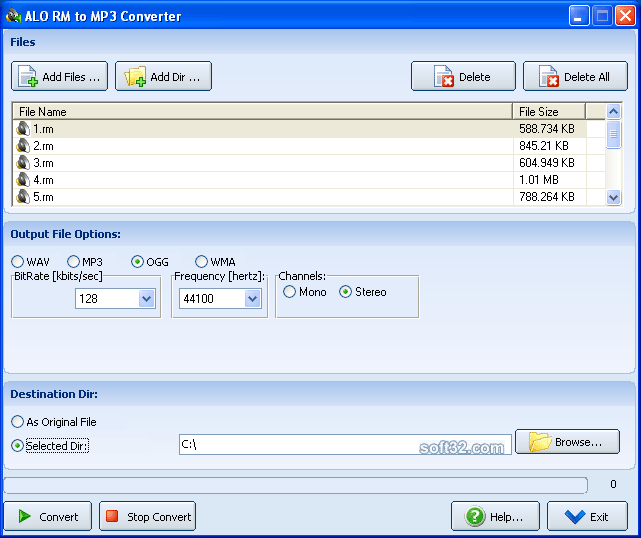Screen dimensions: 641x538
Task: Select file name 5.rm
Action: (x=43, y=197)
